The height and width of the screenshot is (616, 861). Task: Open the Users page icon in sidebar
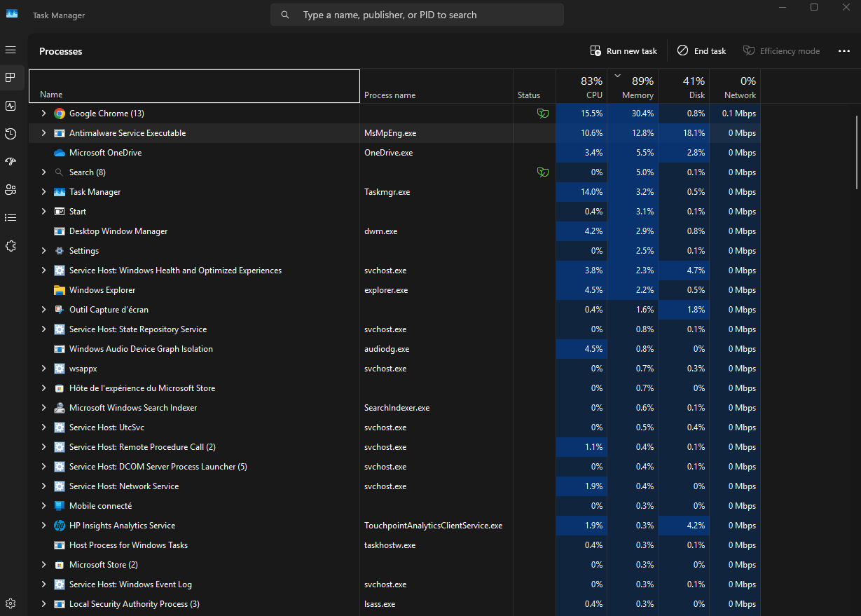click(11, 190)
